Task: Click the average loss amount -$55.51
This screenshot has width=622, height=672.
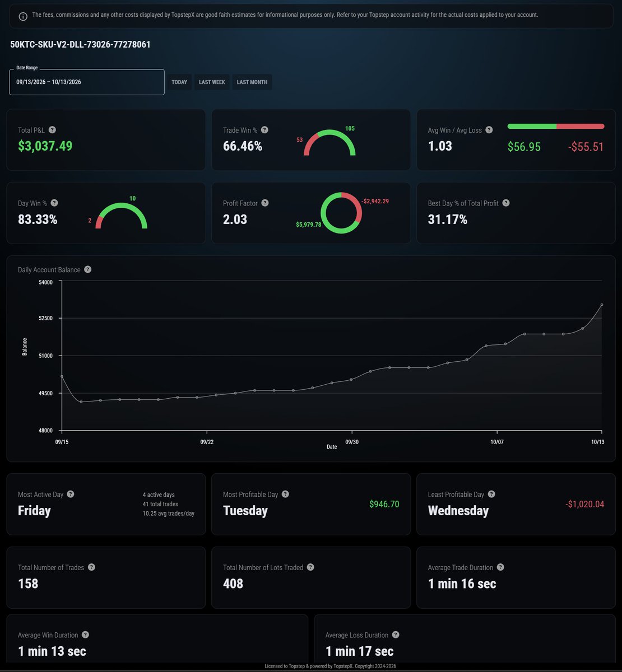Action: [x=586, y=147]
